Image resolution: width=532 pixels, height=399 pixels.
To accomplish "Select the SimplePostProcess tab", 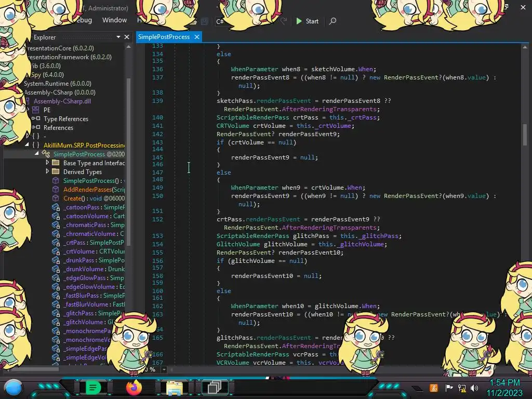I will (164, 37).
